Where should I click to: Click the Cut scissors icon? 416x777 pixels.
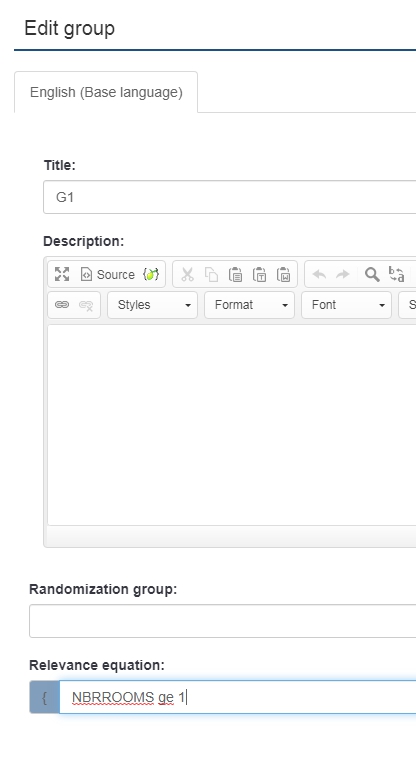coord(187,274)
